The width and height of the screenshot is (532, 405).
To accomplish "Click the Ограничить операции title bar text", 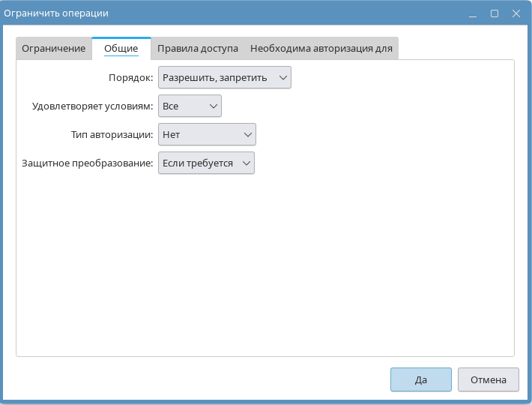I will tap(56, 13).
